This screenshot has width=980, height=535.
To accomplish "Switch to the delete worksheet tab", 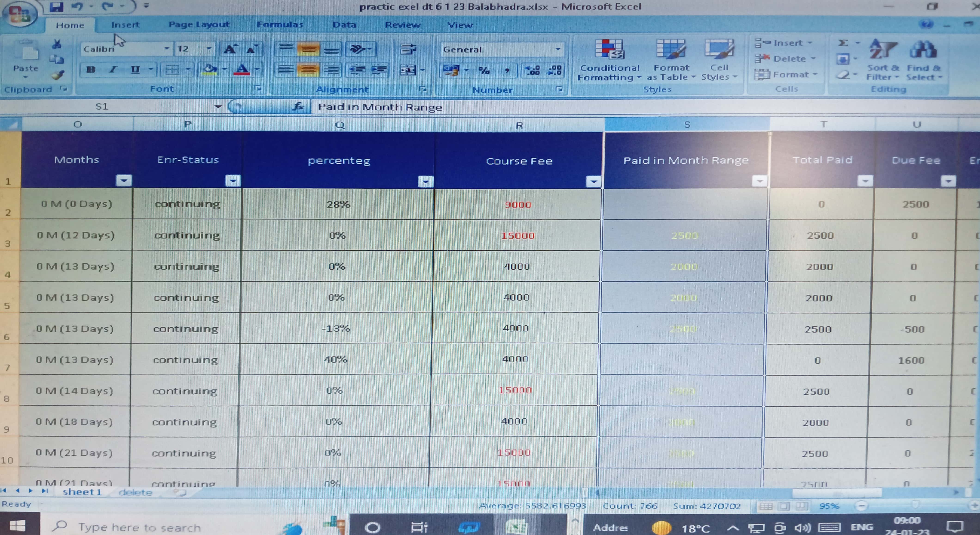I will pyautogui.click(x=135, y=492).
